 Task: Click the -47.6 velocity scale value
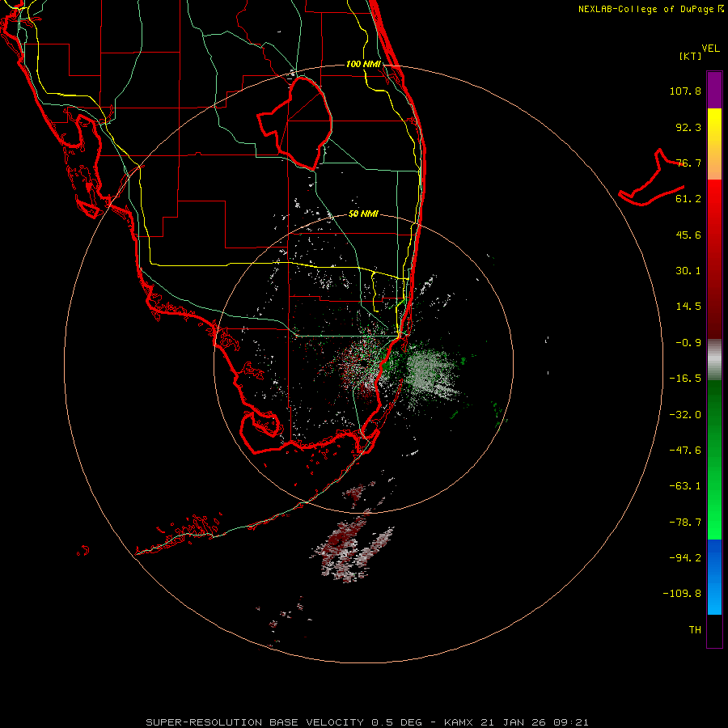(685, 451)
